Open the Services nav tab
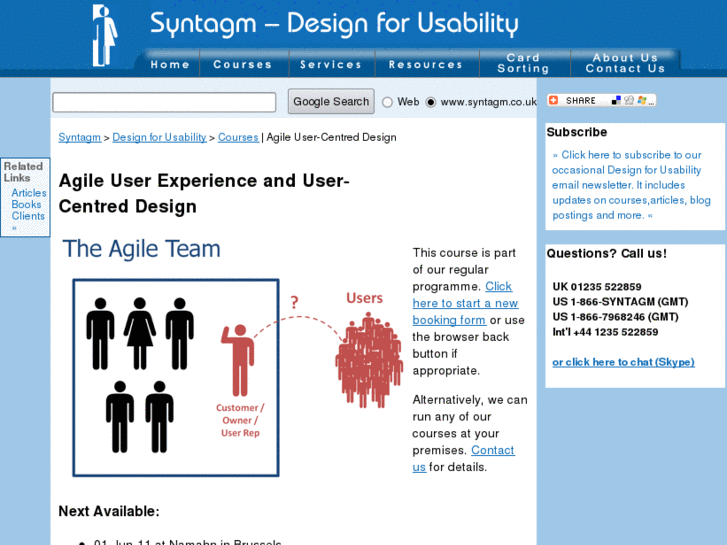 click(x=331, y=64)
